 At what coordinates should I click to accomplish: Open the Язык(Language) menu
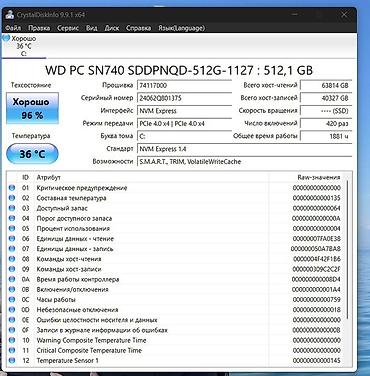[181, 28]
